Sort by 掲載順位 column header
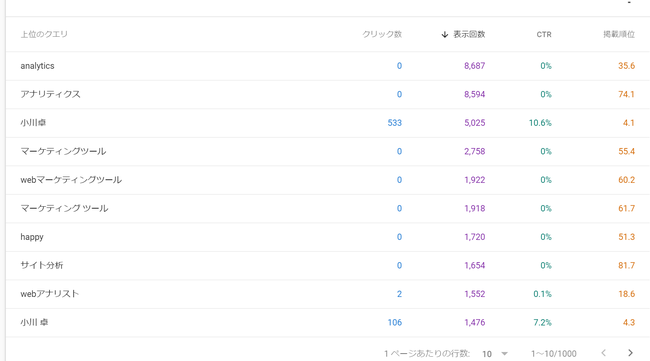This screenshot has width=650, height=361. pos(619,34)
